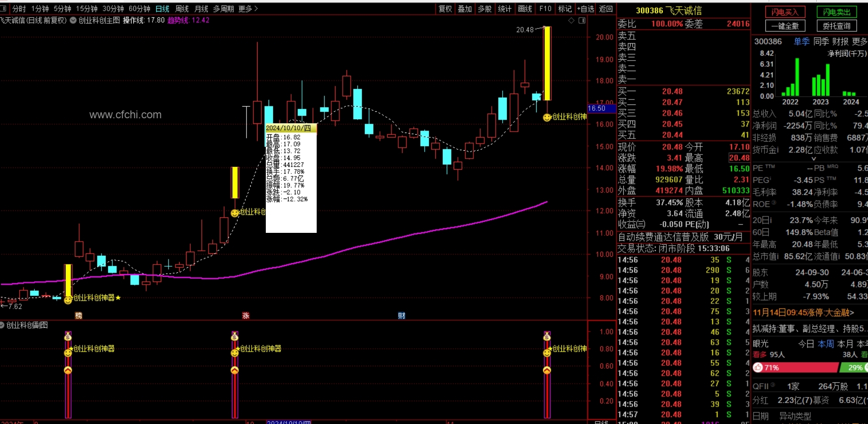Open F10 company information
868x424 pixels.
[545, 9]
